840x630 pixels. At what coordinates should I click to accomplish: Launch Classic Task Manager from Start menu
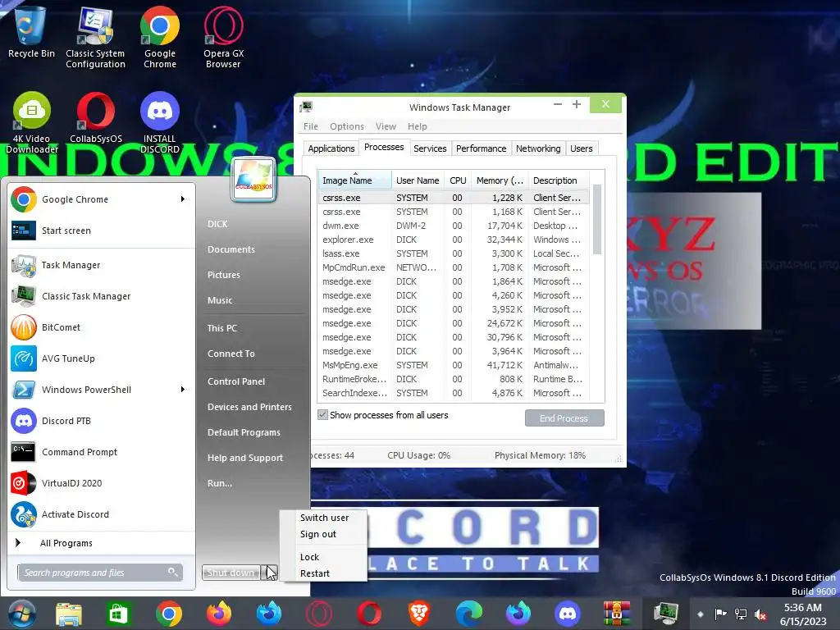(99, 295)
